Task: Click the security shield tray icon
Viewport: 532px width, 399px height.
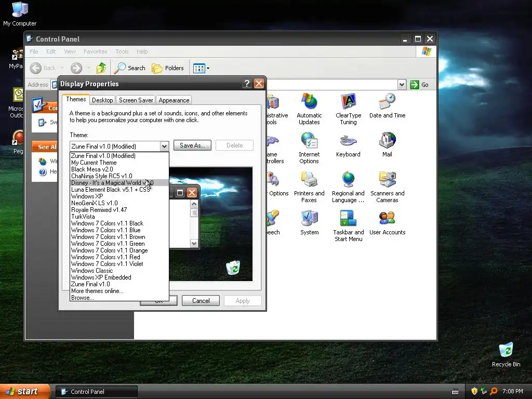Action: 474,391
